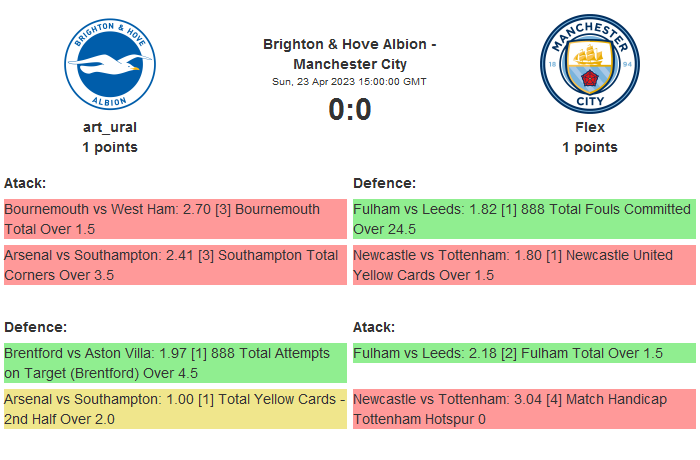Open the art_ural player name
700x460 pixels.
click(x=110, y=127)
